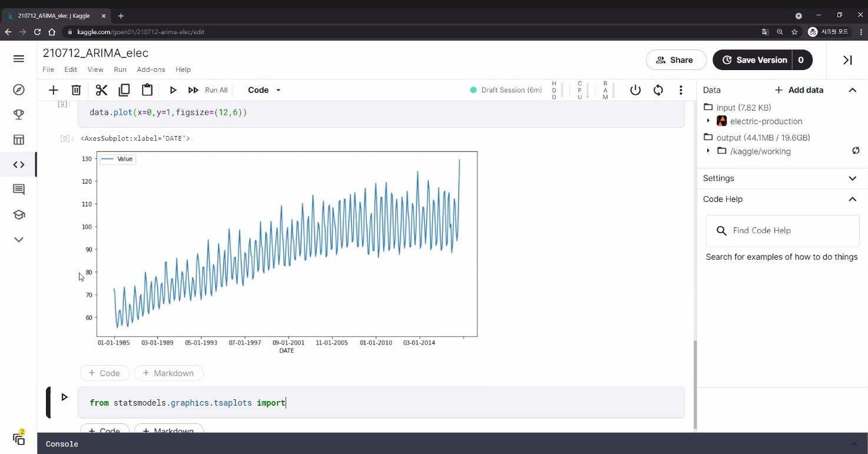Image resolution: width=868 pixels, height=454 pixels.
Task: Click Add data button
Action: point(799,90)
